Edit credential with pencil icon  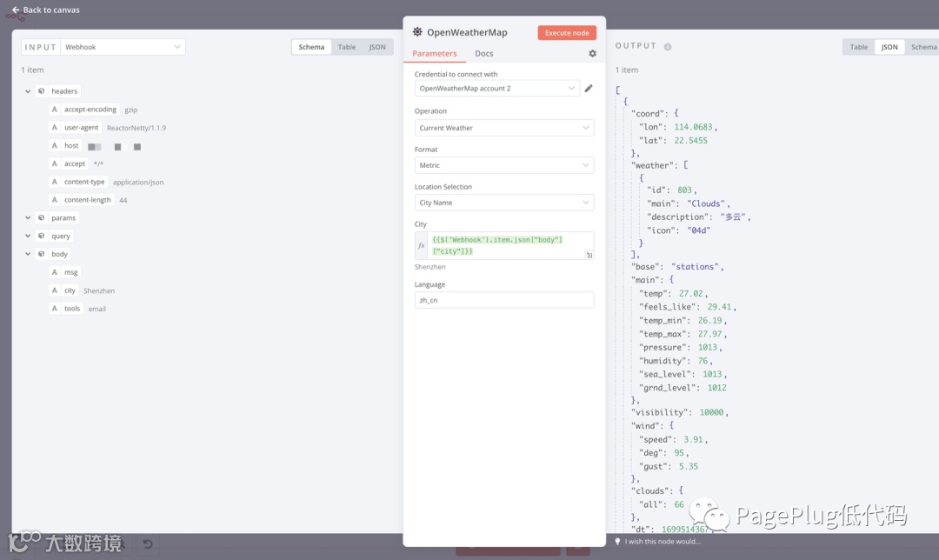point(589,88)
